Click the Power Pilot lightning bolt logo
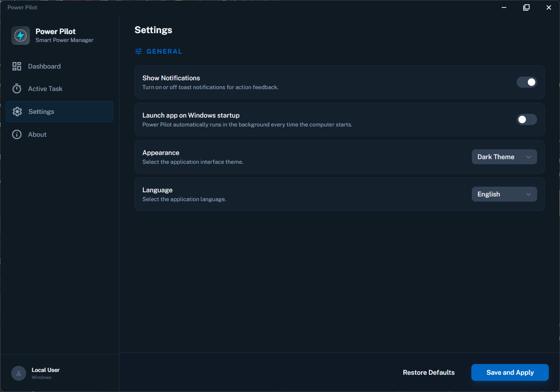The image size is (560, 392). [x=21, y=35]
